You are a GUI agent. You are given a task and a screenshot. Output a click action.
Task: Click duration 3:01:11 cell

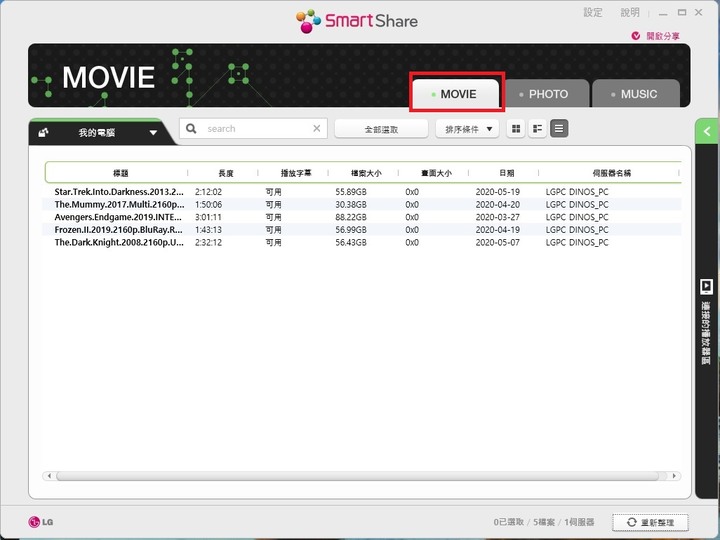208,217
